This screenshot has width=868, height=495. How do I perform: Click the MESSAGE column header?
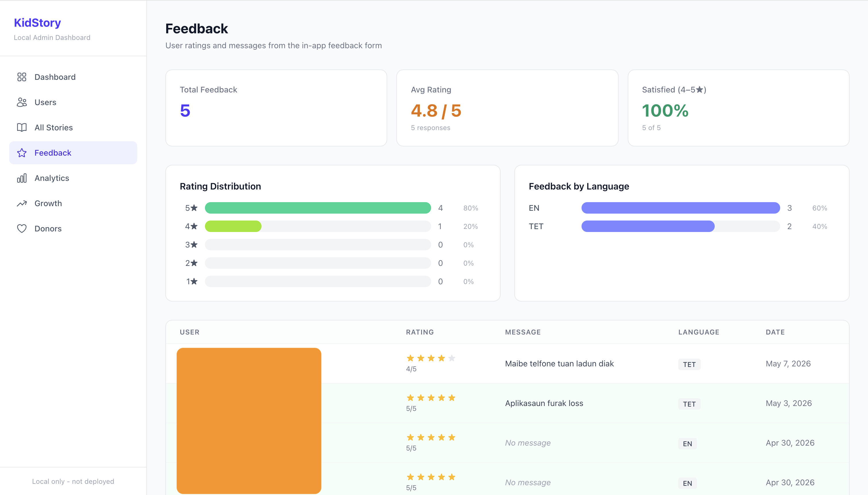pos(523,332)
